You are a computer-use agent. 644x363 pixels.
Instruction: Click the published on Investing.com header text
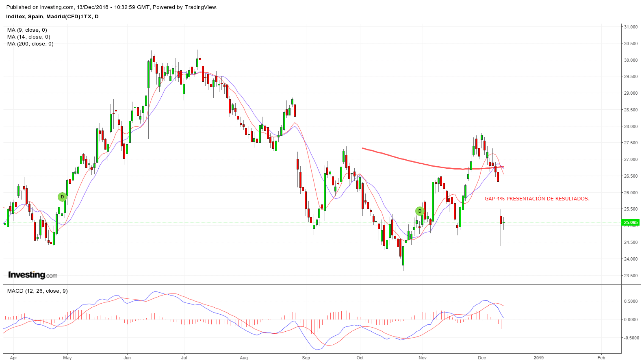[x=112, y=7]
